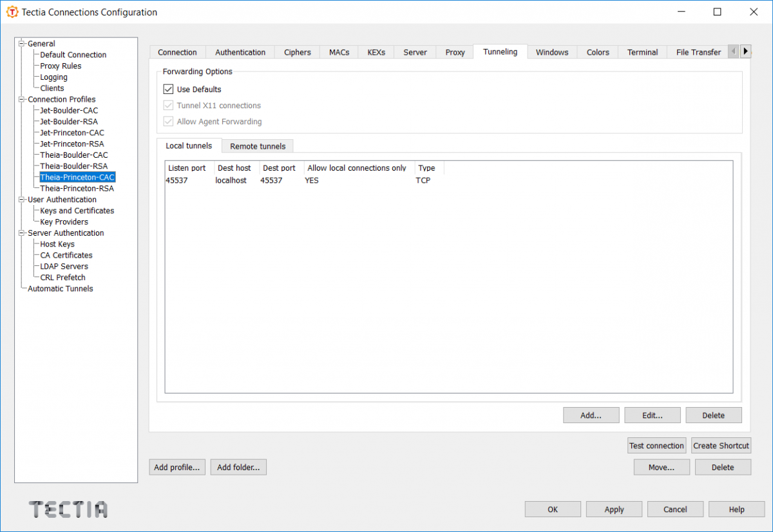Open CRL Prefetch in the tree
Viewport: 773px width, 532px height.
pyautogui.click(x=62, y=278)
